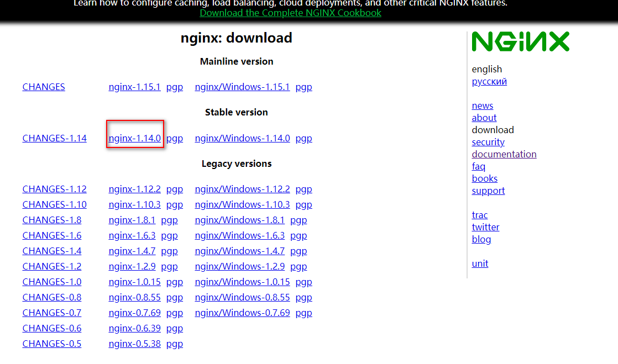Viewport: 618px width, 364px height.
Task: Open the documentation page
Action: [x=504, y=155]
